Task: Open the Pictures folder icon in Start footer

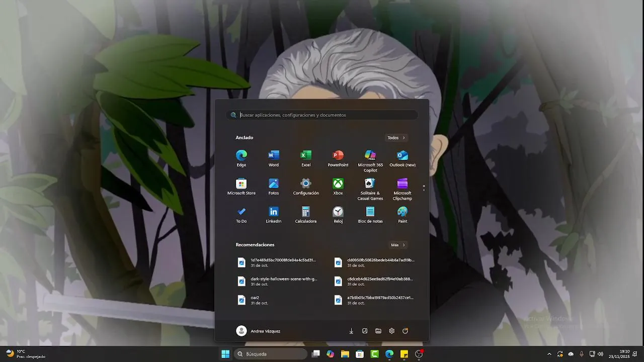Action: click(x=365, y=331)
